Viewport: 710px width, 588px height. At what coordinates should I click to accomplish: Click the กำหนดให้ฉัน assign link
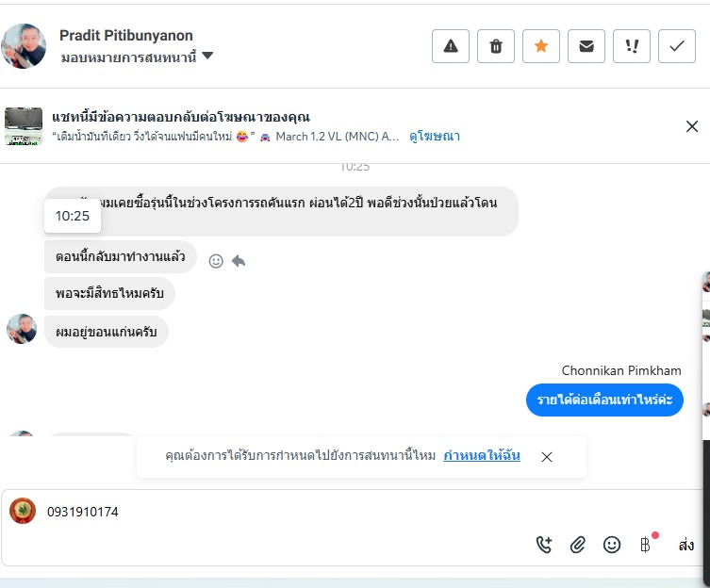481,456
